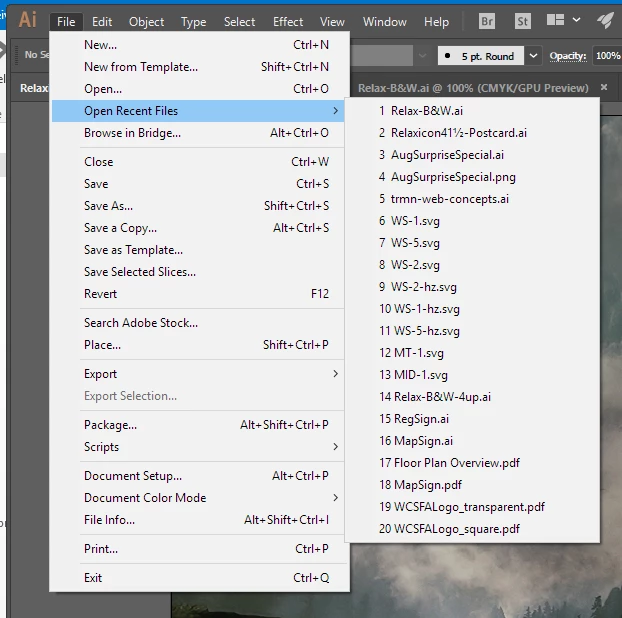This screenshot has width=622, height=618.
Task: Close the Relax-B&W.ai document tab
Action: (x=604, y=87)
